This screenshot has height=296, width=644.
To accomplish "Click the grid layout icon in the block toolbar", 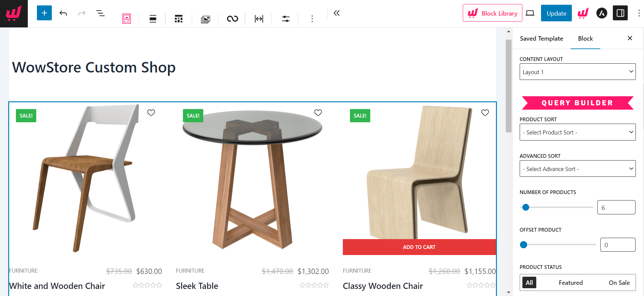I will pos(179,19).
